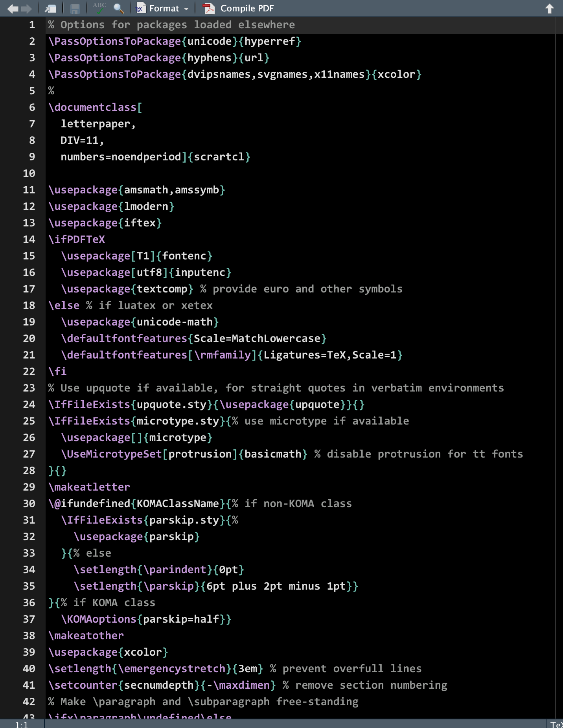Click on \usepackage{xcolor} line
Viewport: 563px width, 728px height.
click(108, 652)
